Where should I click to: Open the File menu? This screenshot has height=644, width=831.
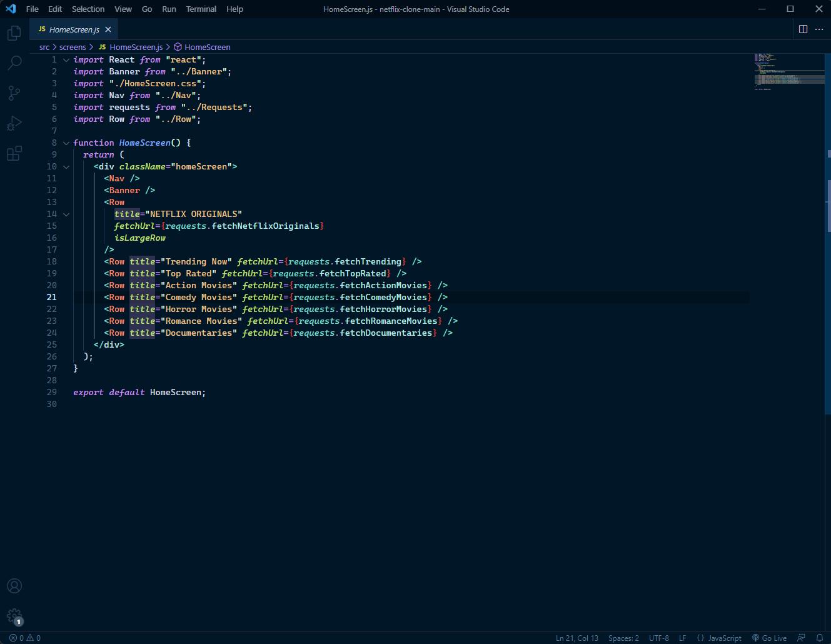[x=33, y=9]
